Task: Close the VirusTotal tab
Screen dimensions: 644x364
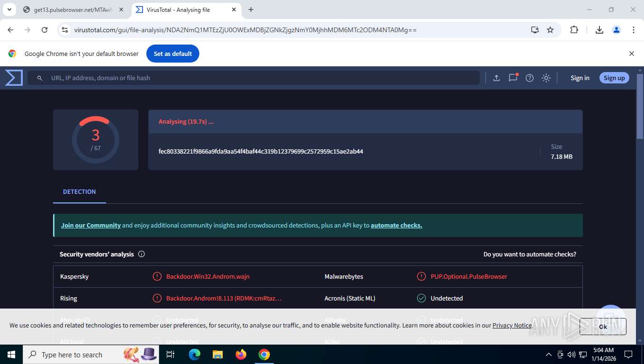Action: click(x=234, y=9)
